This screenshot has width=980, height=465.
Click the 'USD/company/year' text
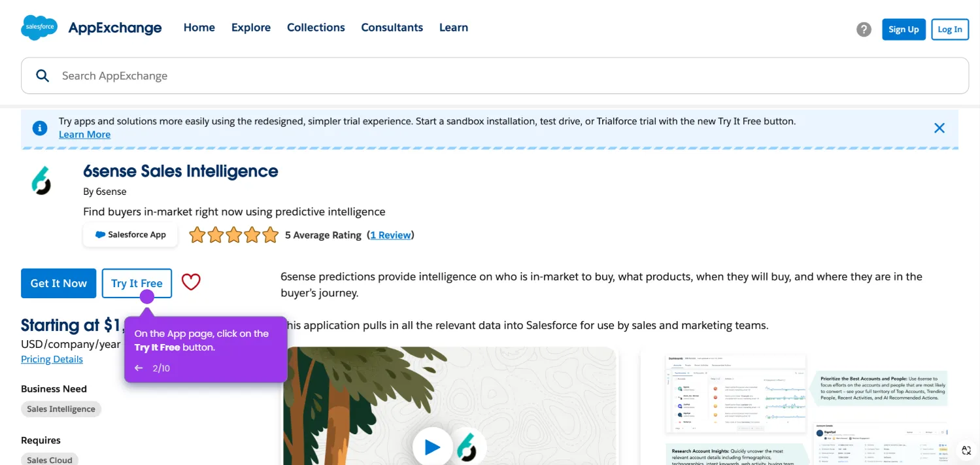71,344
